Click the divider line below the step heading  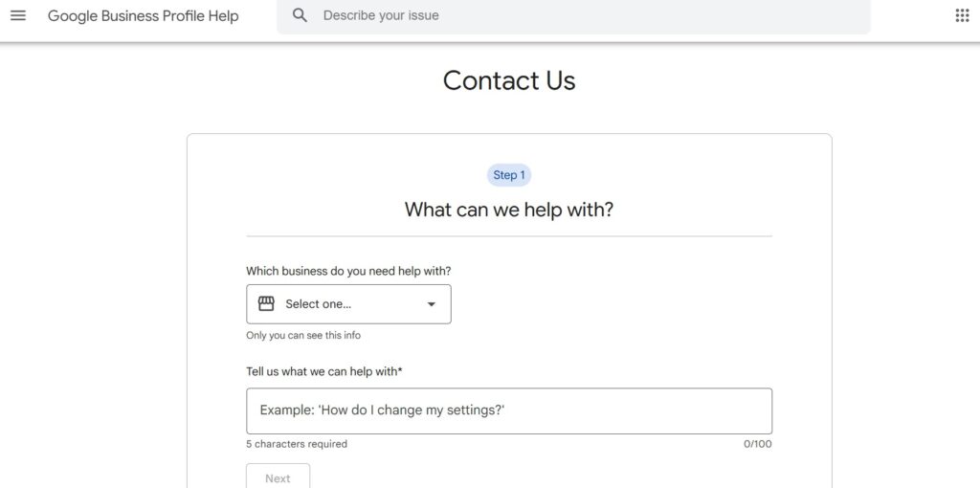508,236
